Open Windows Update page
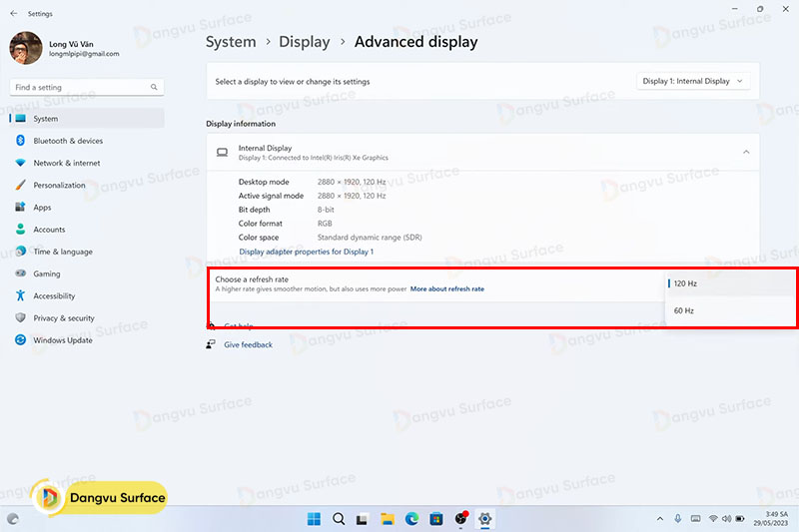Screen dimensions: 799x532 tap(62, 340)
